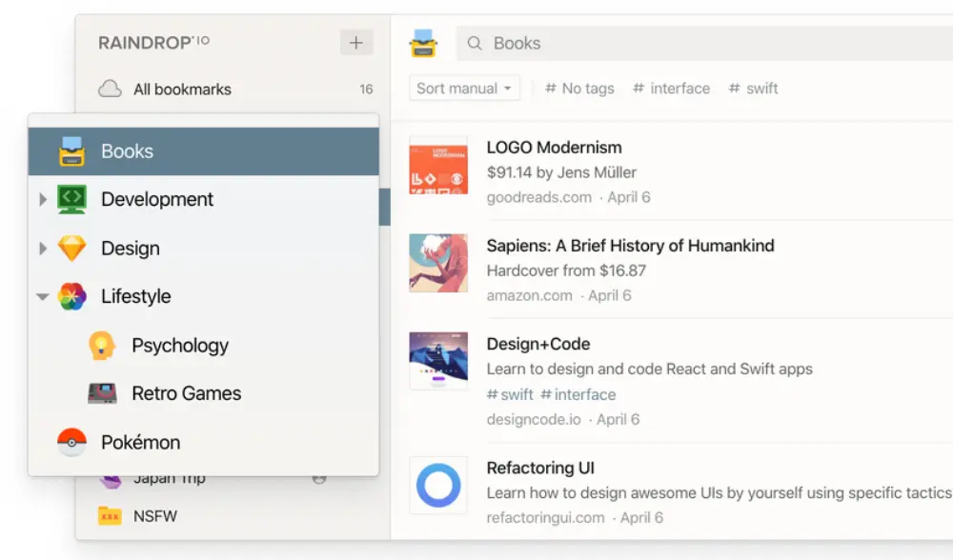Click the plus button to add collection
Image resolution: width=953 pixels, height=560 pixels.
(355, 43)
